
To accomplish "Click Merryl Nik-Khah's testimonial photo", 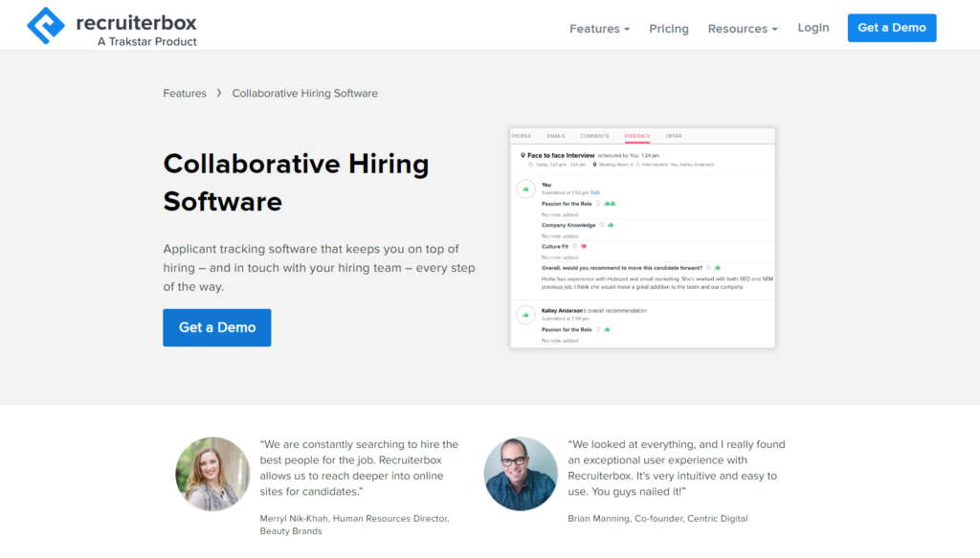I will [212, 474].
